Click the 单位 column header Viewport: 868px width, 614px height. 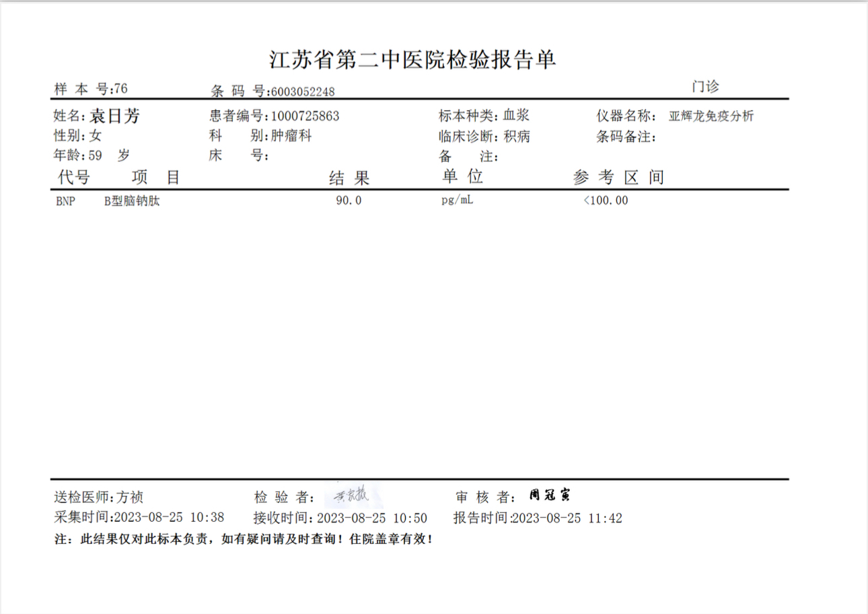point(462,176)
